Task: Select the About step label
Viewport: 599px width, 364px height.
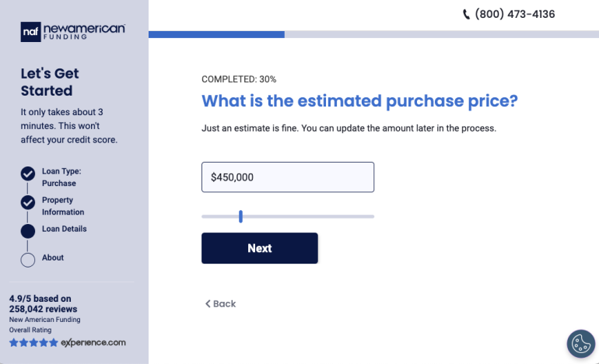Action: [x=53, y=257]
